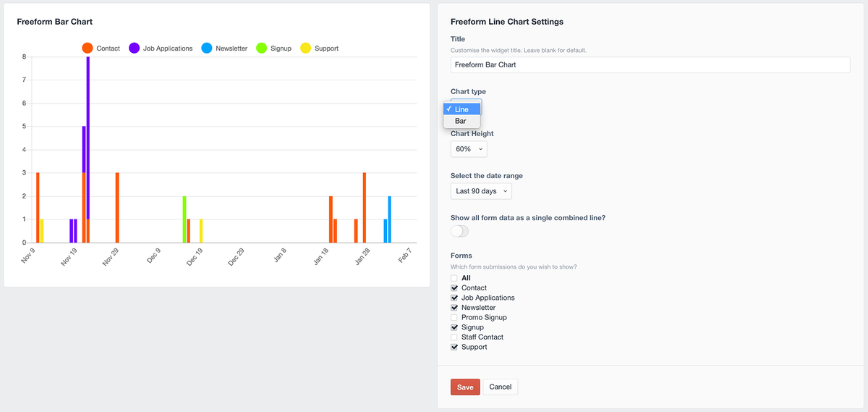This screenshot has height=412, width=868.
Task: Click the Jan 18 axis label
Action: click(321, 258)
